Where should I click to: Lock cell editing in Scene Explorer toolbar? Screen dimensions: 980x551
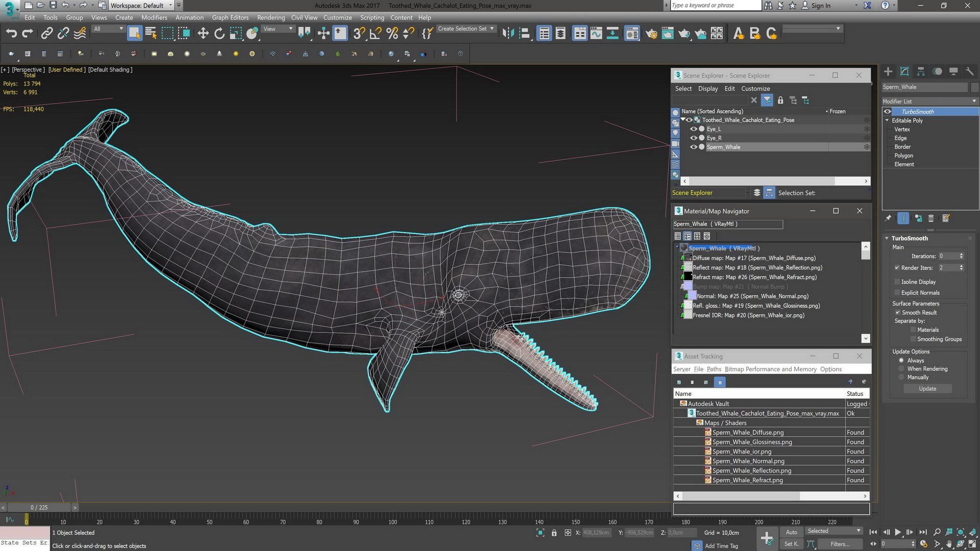[x=780, y=101]
